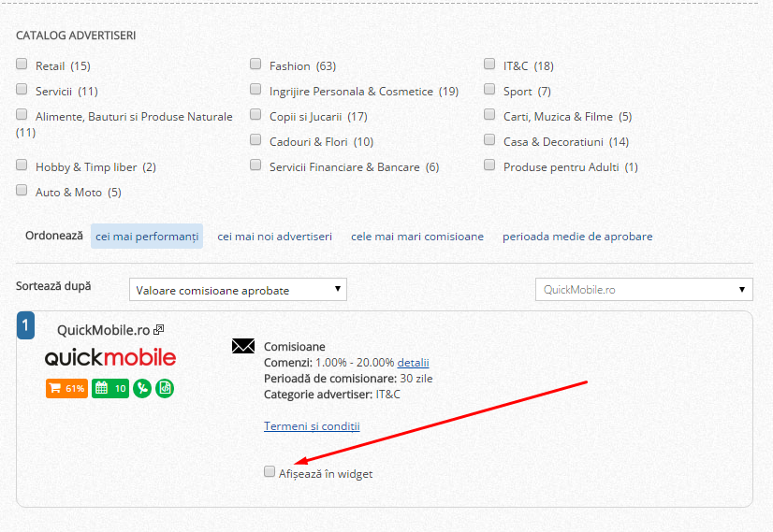Viewport: 773px width, 532px height.
Task: Select Ingrijire Personala & Cosmetice checkbox
Action: tap(255, 89)
